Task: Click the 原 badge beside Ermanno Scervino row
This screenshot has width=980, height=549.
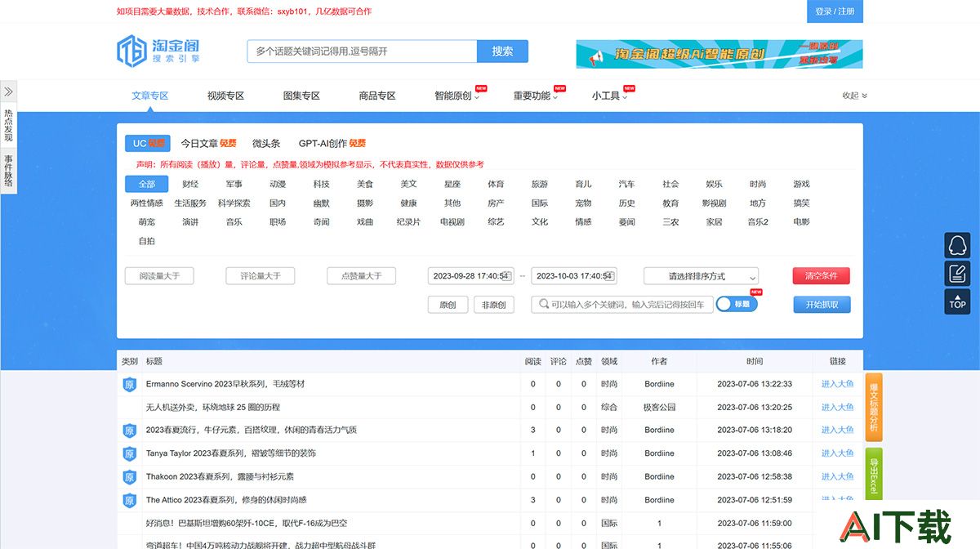Action: coord(129,384)
